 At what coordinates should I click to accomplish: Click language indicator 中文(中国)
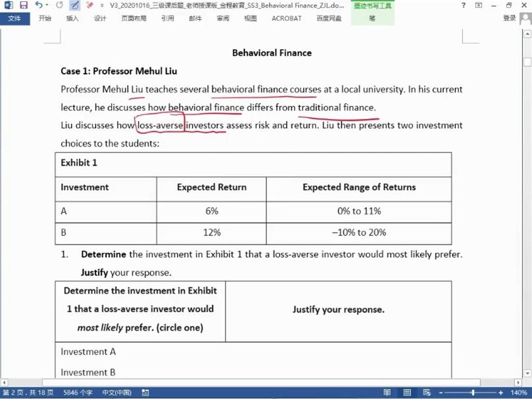(x=116, y=392)
